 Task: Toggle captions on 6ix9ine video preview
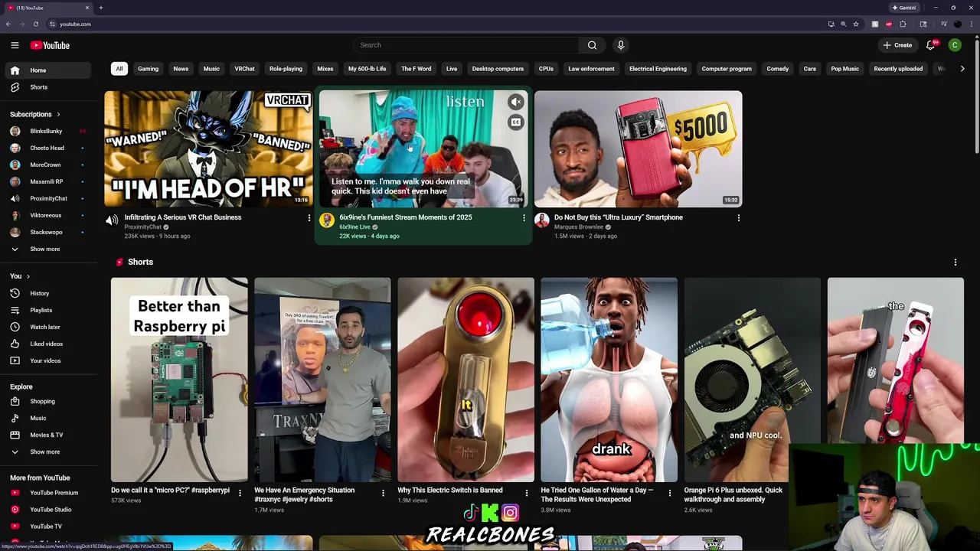point(516,122)
